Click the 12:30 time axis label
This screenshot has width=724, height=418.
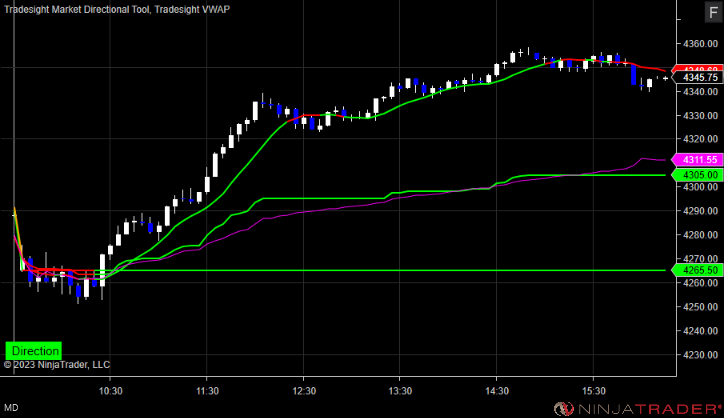[x=304, y=391]
